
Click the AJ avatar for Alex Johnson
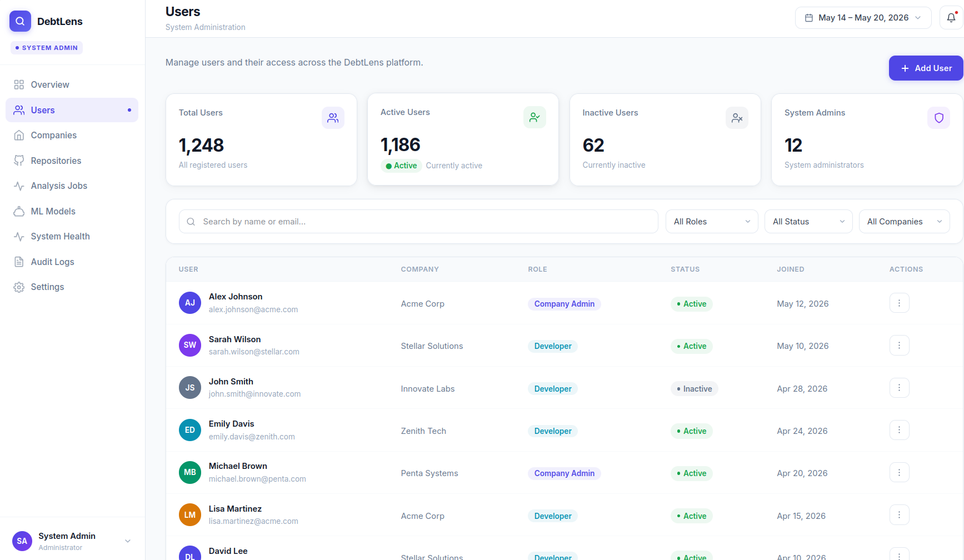(190, 303)
